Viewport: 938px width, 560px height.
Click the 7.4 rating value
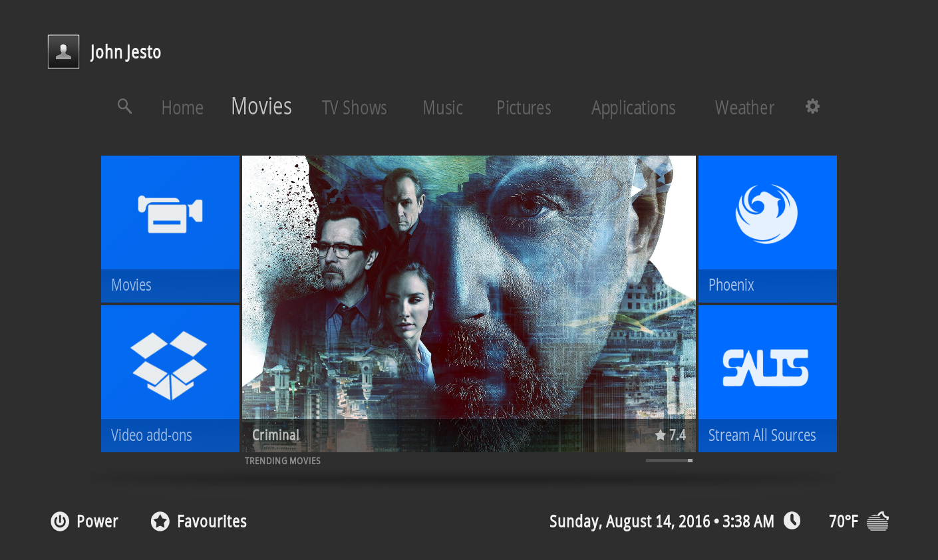click(677, 435)
